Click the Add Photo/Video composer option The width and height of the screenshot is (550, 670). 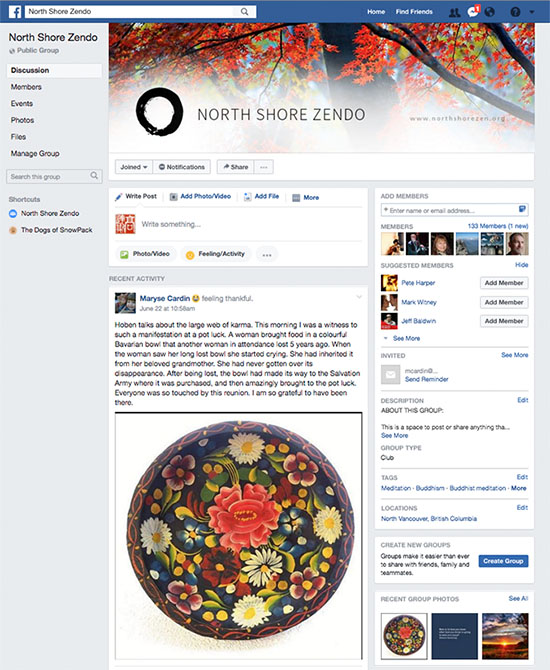tap(200, 197)
